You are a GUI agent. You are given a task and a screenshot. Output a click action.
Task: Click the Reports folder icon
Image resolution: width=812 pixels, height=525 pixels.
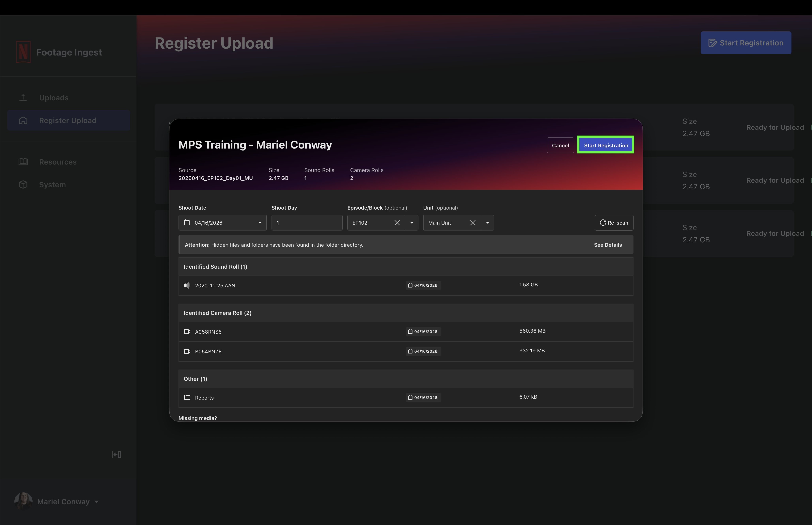point(187,397)
